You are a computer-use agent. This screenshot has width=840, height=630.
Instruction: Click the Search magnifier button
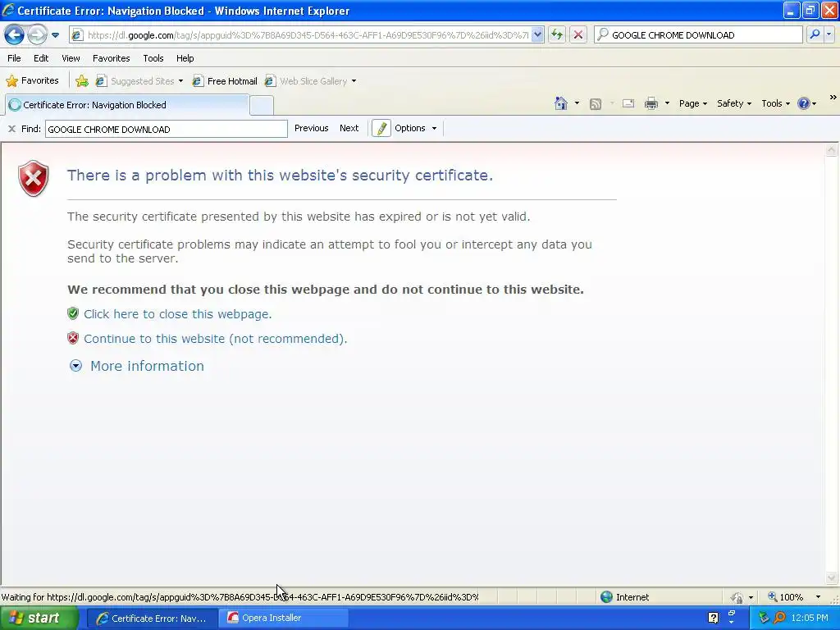815,34
